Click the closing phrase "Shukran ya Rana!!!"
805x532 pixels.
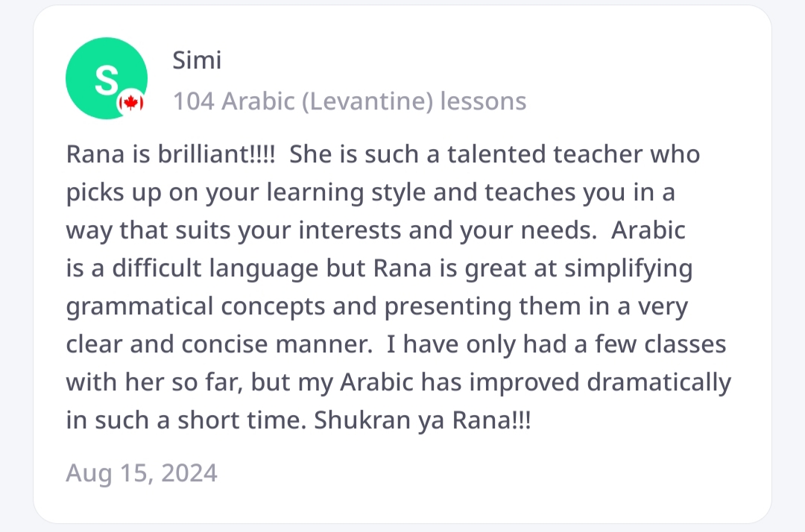(423, 420)
